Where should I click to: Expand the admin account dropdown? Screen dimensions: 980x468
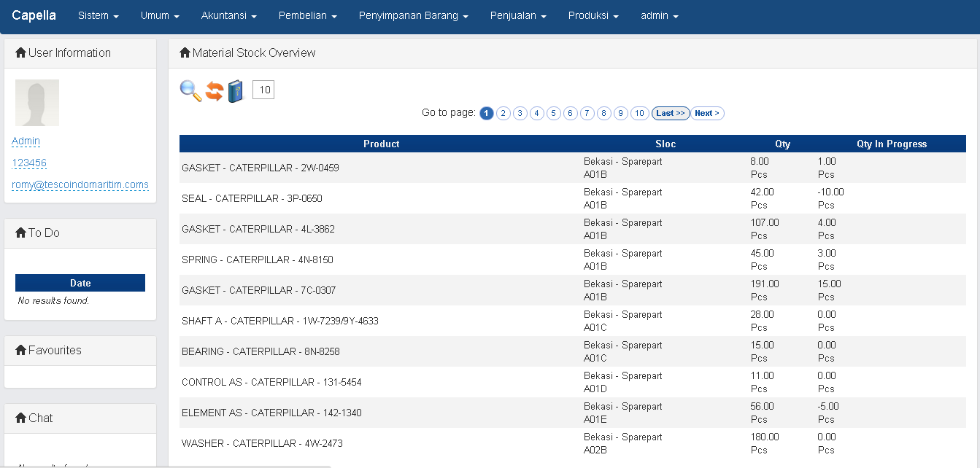point(659,15)
